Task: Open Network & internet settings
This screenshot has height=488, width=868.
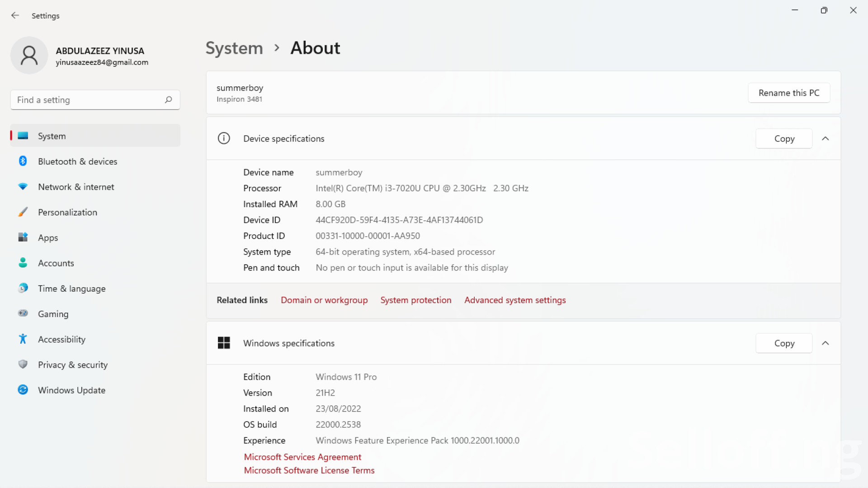Action: click(x=95, y=187)
